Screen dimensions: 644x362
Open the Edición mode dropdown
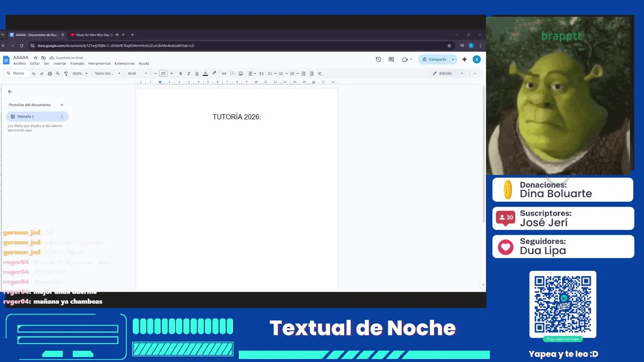point(448,73)
